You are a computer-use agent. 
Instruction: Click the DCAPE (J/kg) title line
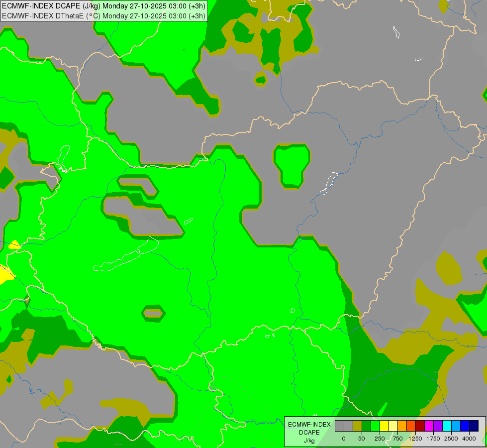coord(103,6)
